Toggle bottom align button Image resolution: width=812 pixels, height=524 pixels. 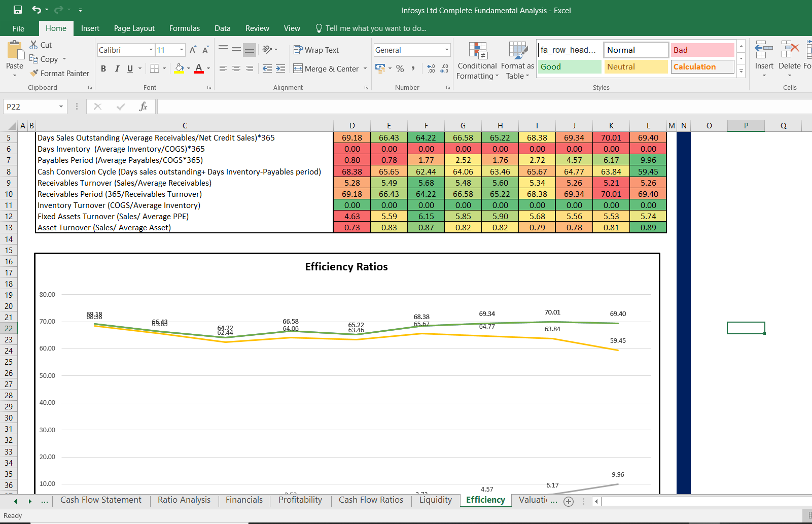[250, 50]
